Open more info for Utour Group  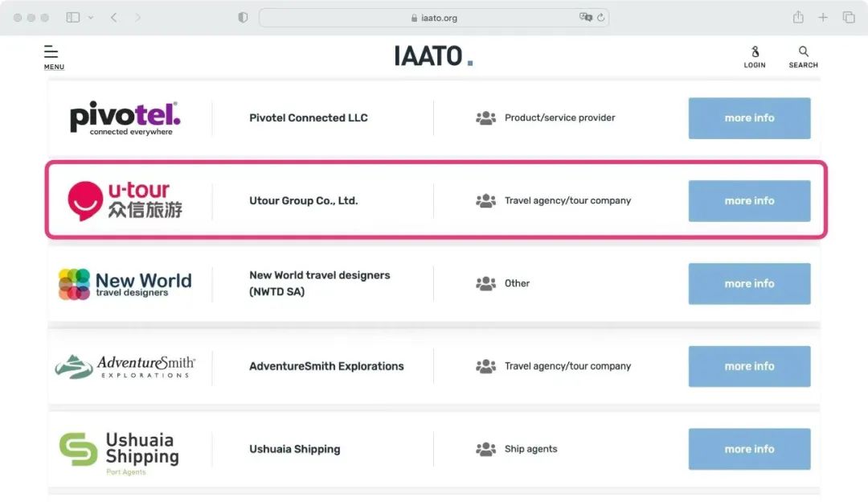click(x=749, y=201)
